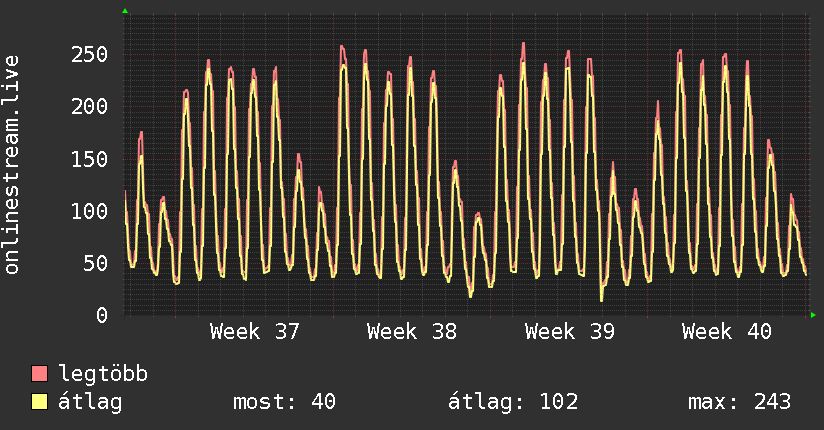The width and height of the screenshot is (824, 430).
Task: Click the 250 y-axis tick label
Action: (x=89, y=55)
